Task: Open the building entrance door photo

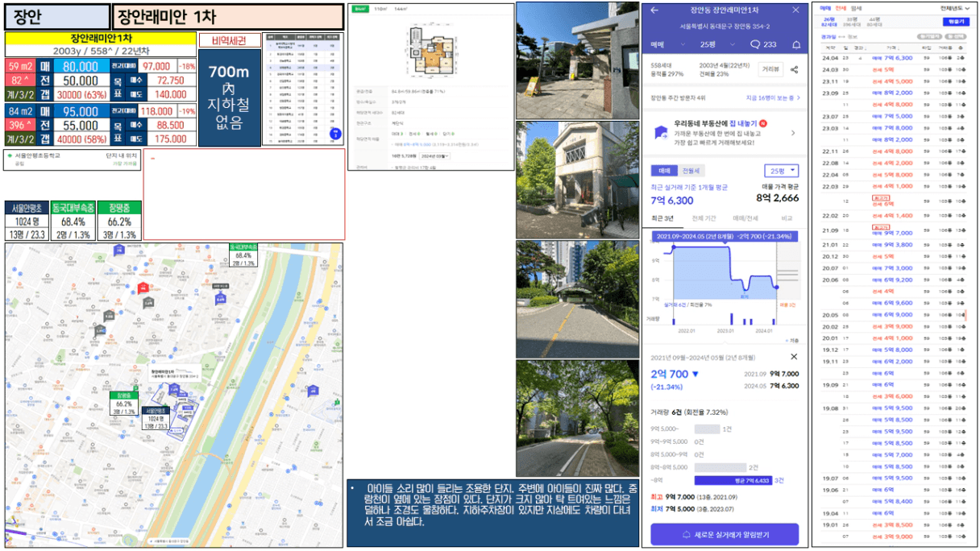Action: tap(578, 180)
